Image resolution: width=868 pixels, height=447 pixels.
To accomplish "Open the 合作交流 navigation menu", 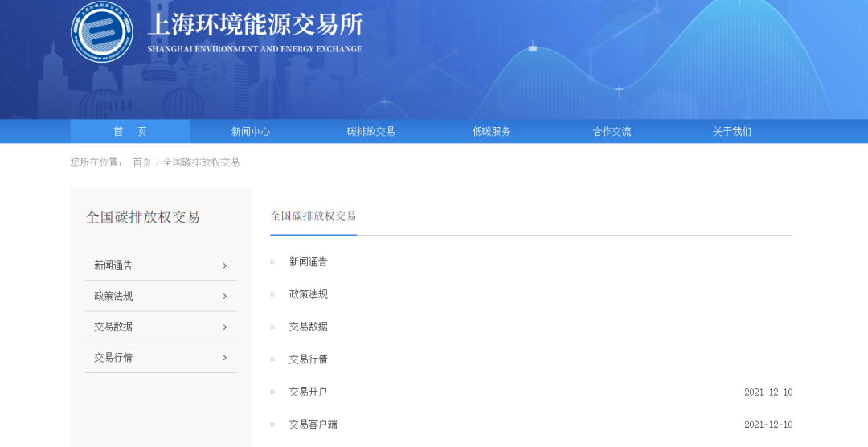I will click(x=612, y=131).
